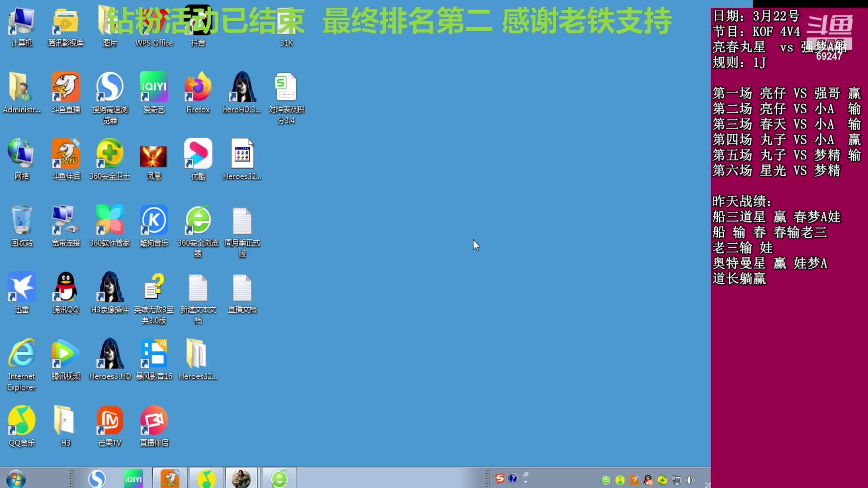
Task: Open the 腾讯QQ desktop shortcut
Action: pos(66,293)
